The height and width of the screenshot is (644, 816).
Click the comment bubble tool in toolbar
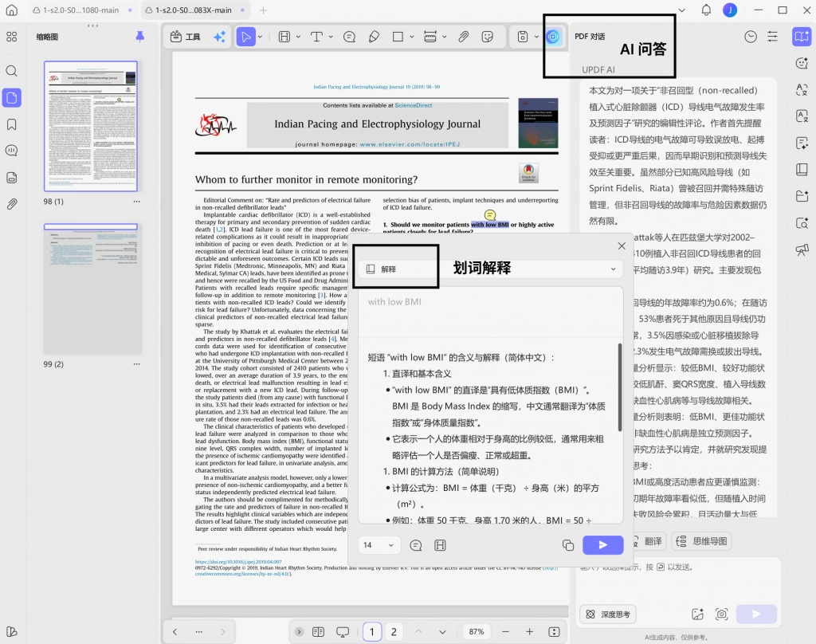click(x=349, y=37)
